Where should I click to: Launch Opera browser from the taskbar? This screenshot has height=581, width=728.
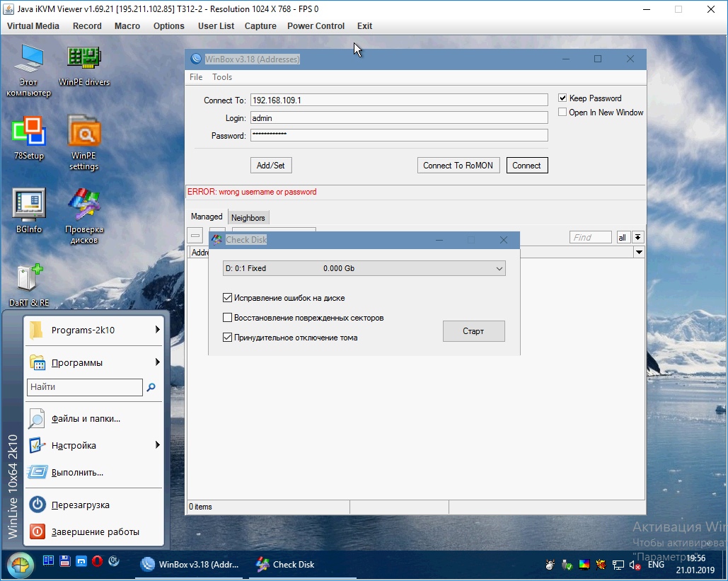pyautogui.click(x=98, y=561)
